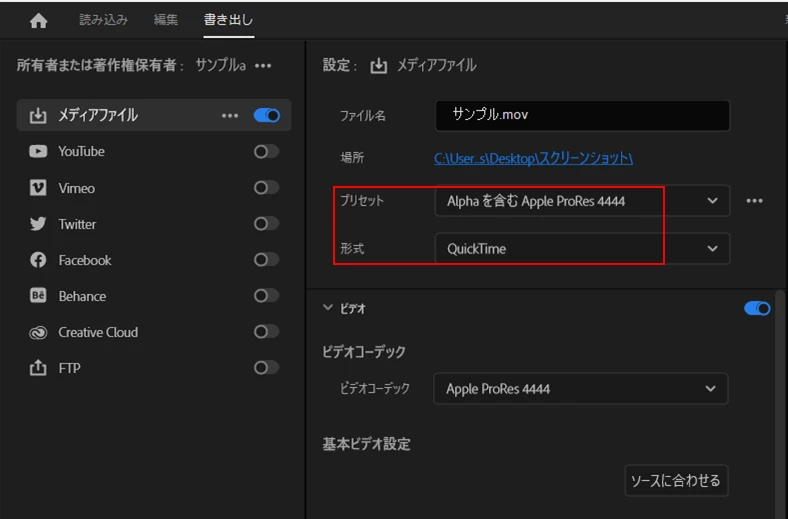Open the export location path link
This screenshot has width=788, height=519.
[533, 159]
